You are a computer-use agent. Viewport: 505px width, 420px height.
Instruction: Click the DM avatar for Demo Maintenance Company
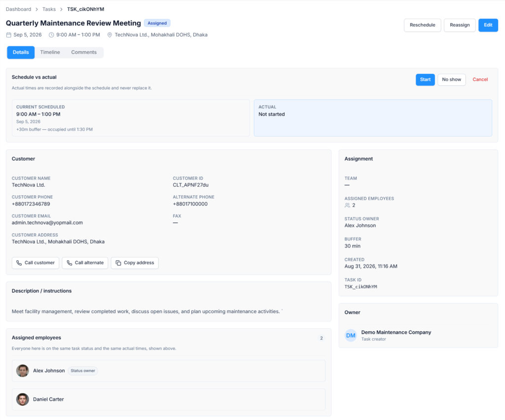(351, 335)
